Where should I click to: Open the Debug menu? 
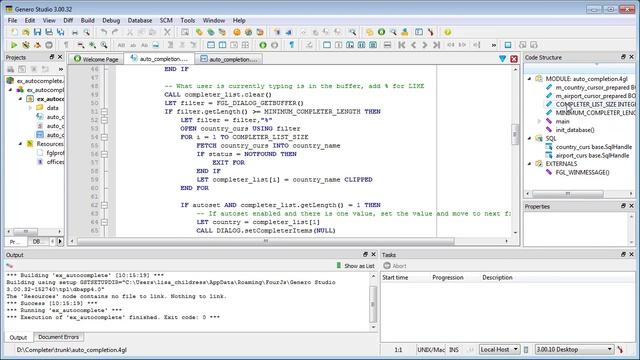[x=111, y=20]
